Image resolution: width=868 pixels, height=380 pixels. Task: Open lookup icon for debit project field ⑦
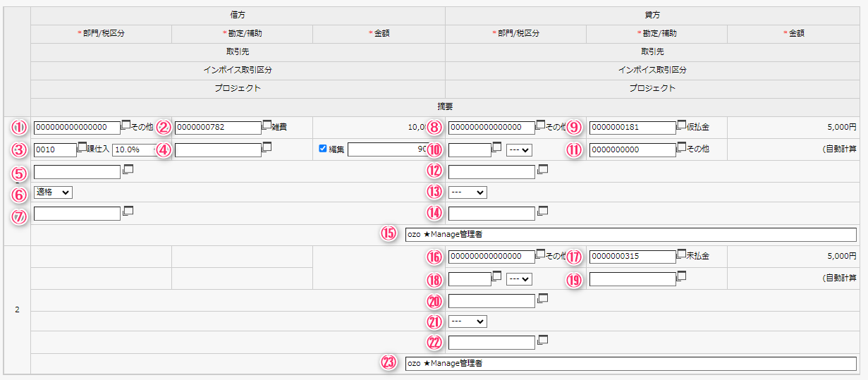point(128,211)
